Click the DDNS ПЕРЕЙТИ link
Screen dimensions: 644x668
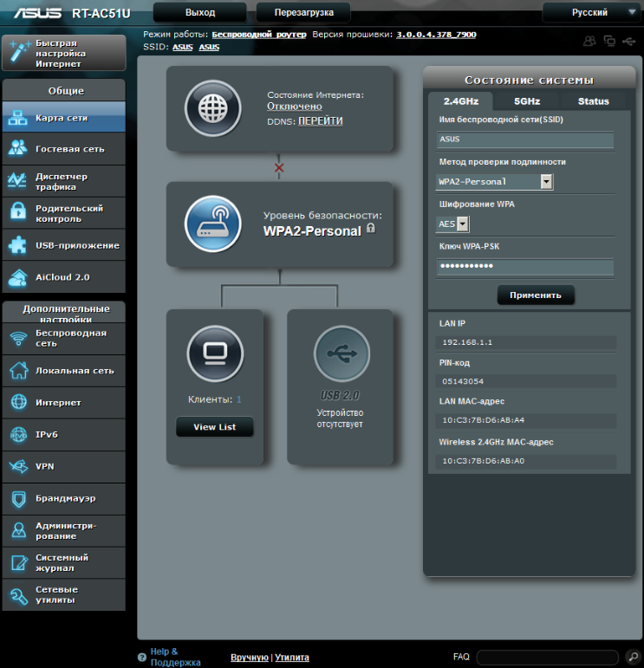[320, 121]
